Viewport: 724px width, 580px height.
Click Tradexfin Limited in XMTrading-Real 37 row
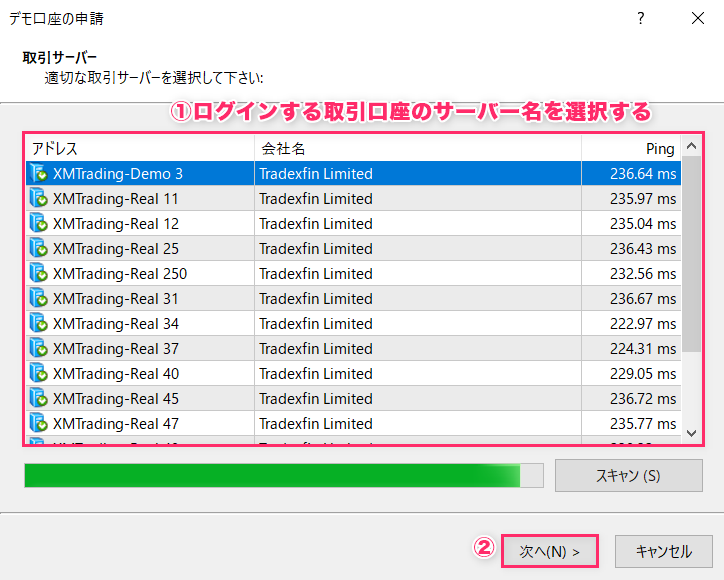coord(316,348)
